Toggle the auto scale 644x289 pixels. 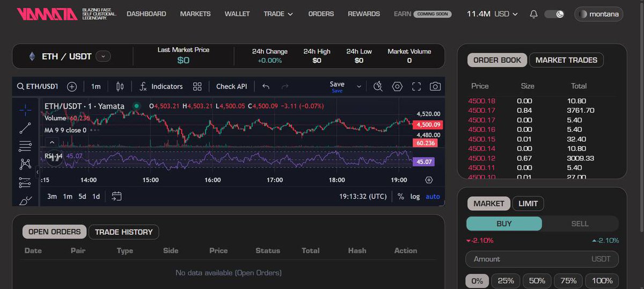[x=433, y=197]
